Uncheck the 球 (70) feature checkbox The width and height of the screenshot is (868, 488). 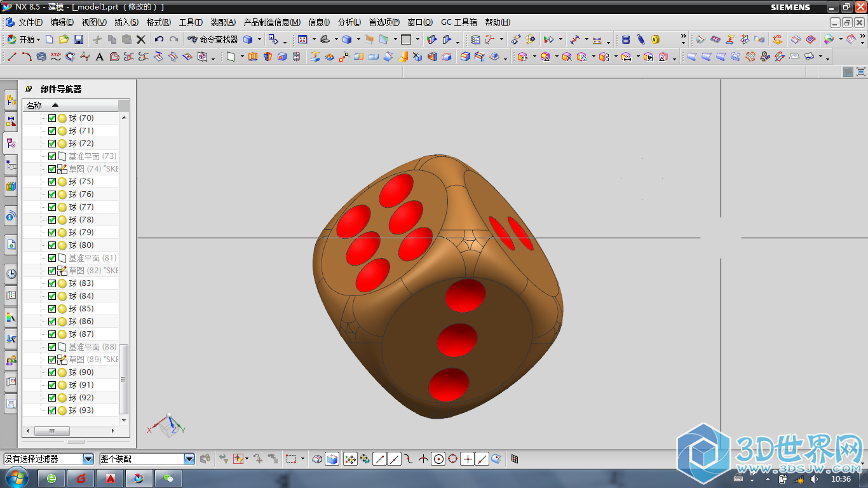coord(52,118)
